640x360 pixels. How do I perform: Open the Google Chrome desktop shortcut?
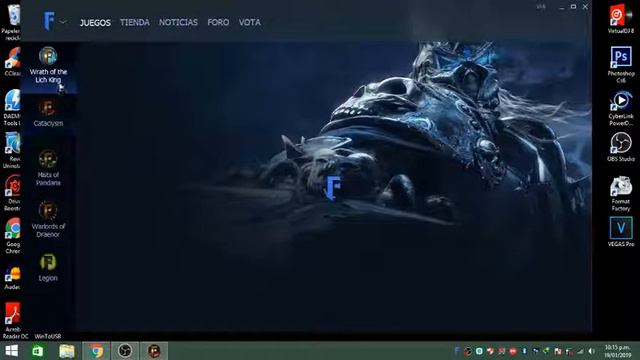coord(12,236)
